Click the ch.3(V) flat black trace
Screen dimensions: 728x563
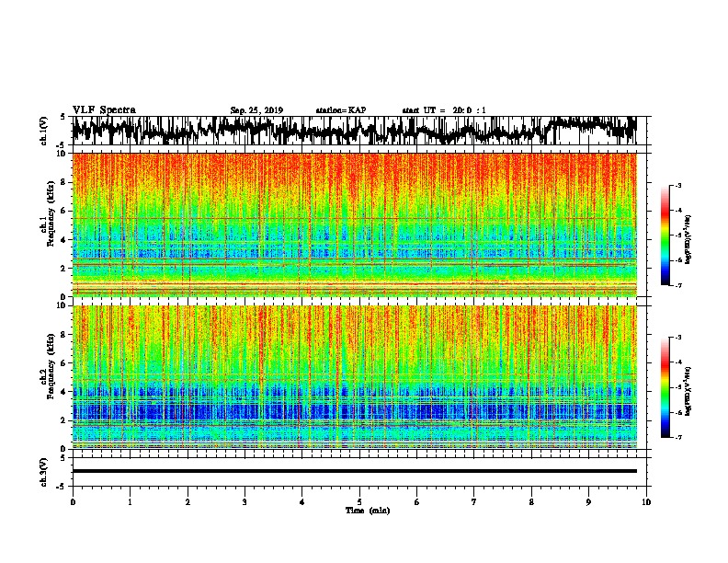pos(355,471)
